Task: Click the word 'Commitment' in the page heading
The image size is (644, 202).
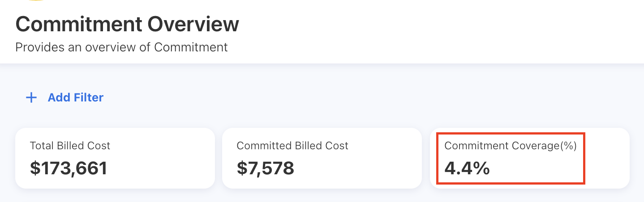Action: click(x=79, y=24)
